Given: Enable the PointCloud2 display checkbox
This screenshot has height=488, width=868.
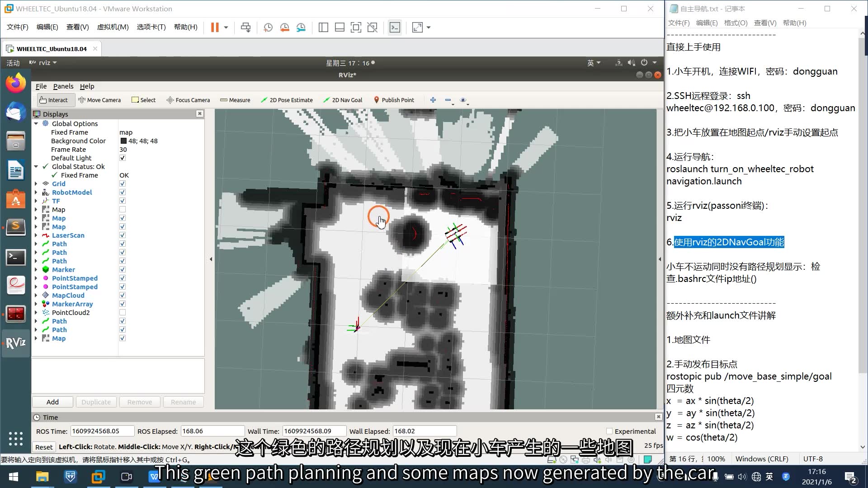Looking at the screenshot, I should [x=123, y=313].
